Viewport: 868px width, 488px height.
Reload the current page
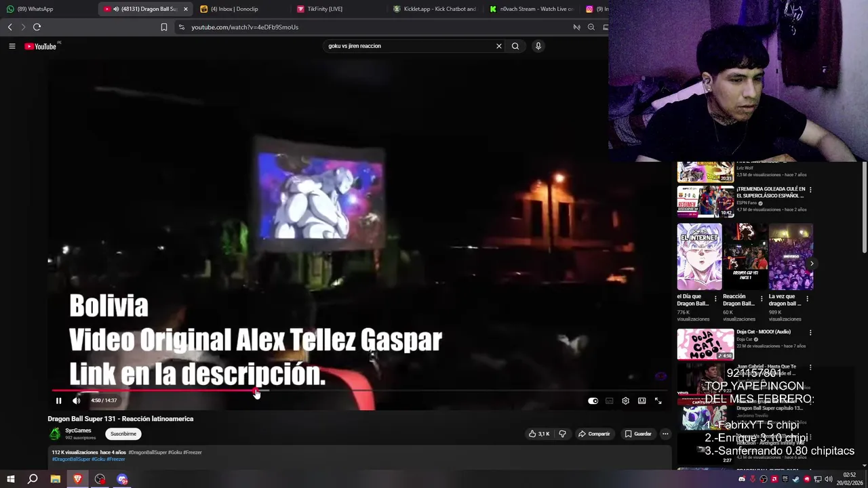pyautogui.click(x=37, y=27)
